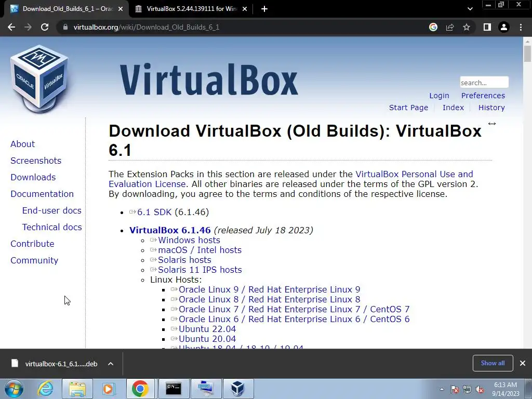Viewport: 532px width, 399px height.
Task: Download Oracle Linux 7 / CentOS 7 package
Action: [x=294, y=309]
